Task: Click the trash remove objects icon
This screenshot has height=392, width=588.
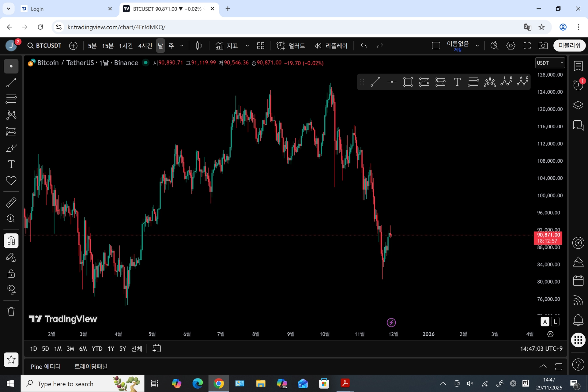Action: pos(11,312)
